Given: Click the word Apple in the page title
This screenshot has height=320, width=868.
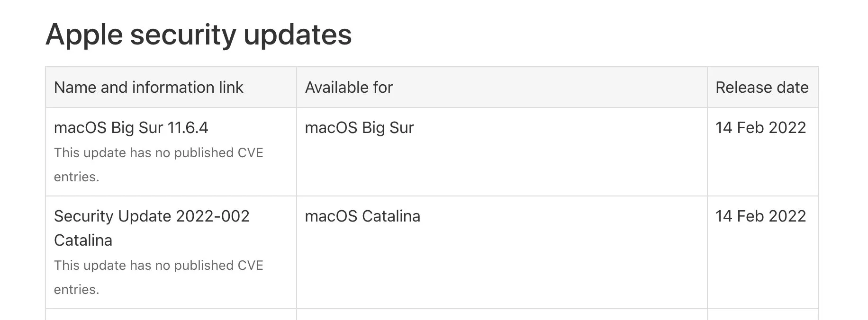Looking at the screenshot, I should [84, 35].
